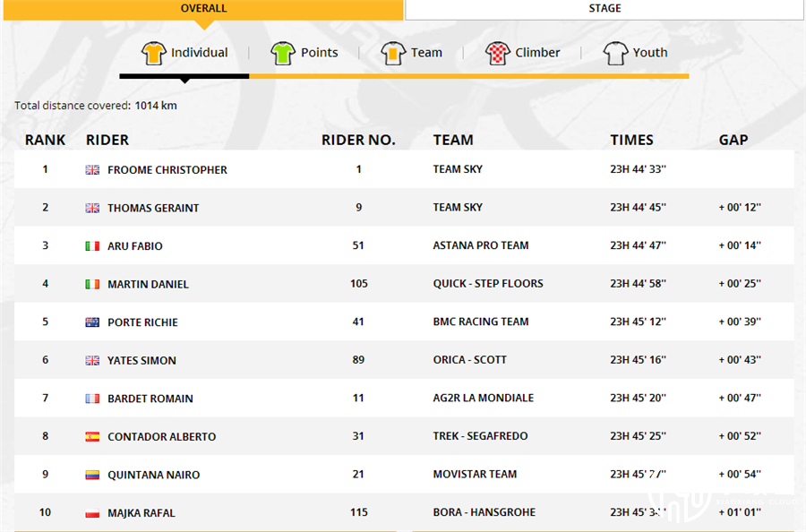Open the Points classification label

tap(319, 53)
